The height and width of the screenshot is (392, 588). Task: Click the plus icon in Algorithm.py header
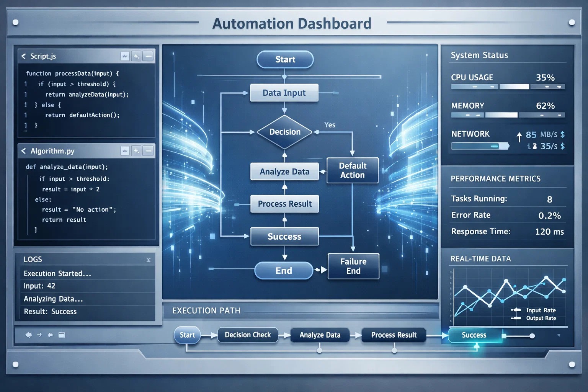click(x=136, y=151)
